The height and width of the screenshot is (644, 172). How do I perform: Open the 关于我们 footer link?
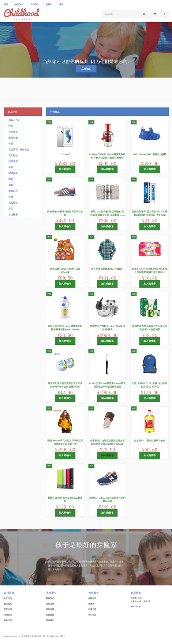pyautogui.click(x=8, y=598)
